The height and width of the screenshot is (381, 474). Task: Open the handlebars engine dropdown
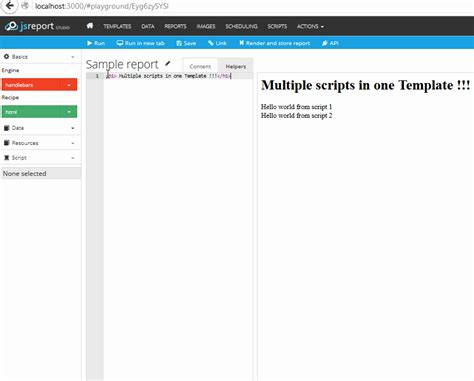tap(39, 85)
